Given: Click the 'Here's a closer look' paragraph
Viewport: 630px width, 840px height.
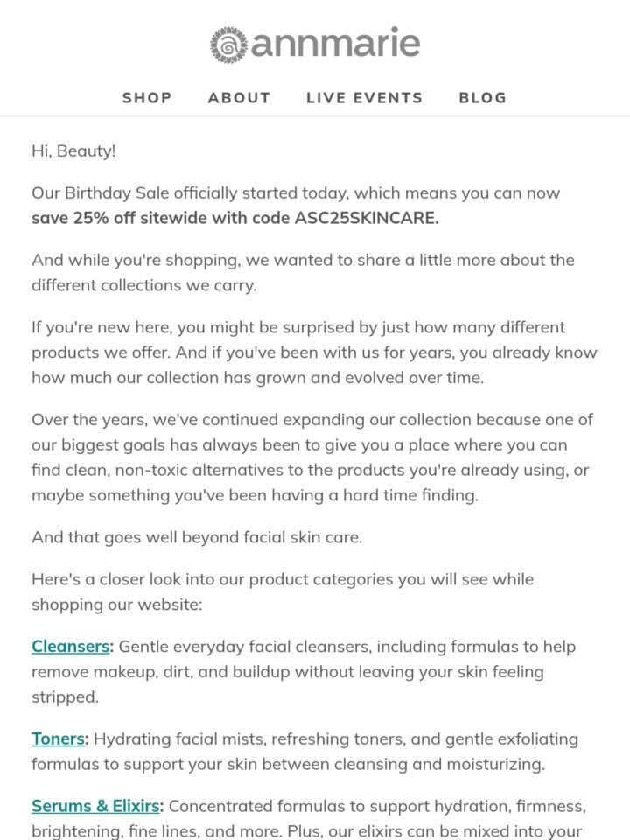Looking at the screenshot, I should [283, 592].
